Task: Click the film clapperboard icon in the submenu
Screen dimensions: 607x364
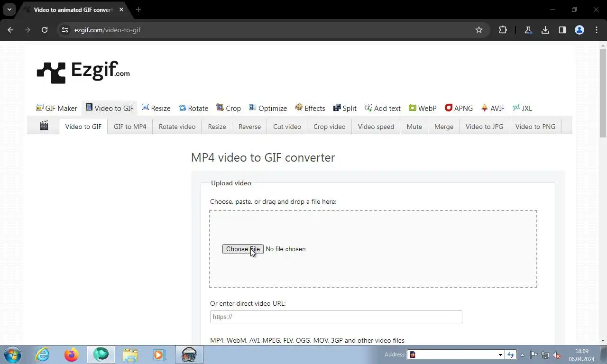Action: point(44,126)
